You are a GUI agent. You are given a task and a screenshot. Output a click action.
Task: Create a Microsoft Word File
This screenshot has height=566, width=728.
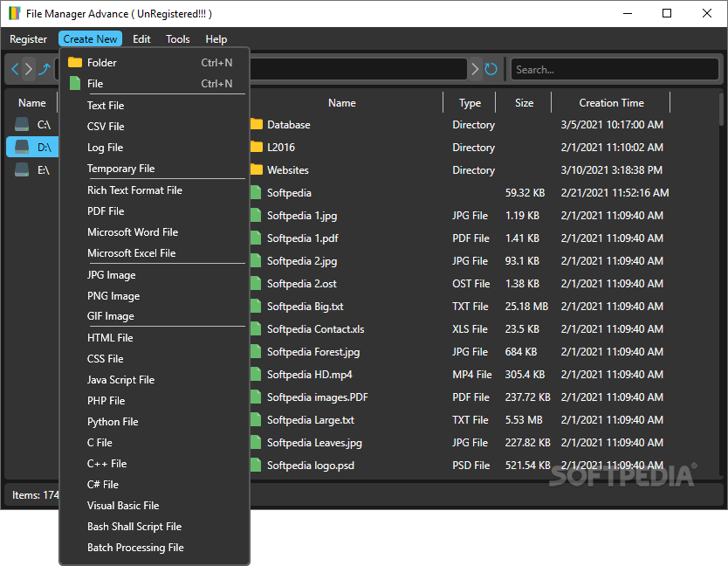tap(155, 231)
